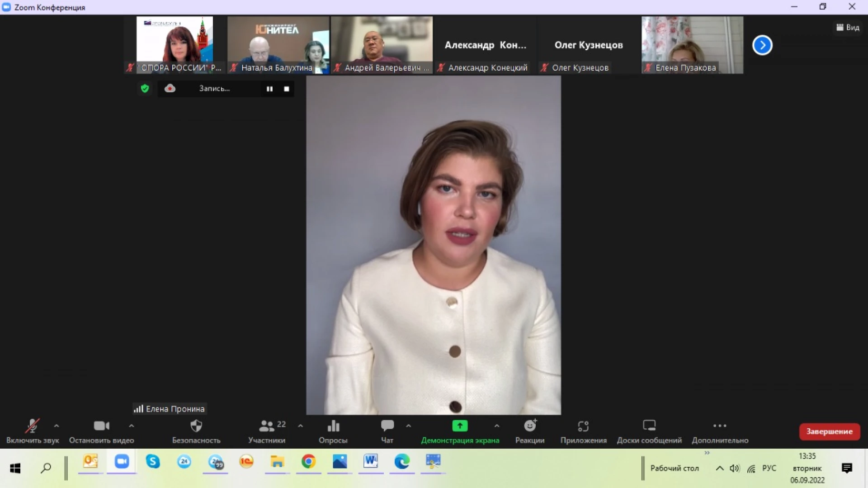Switch to Zoom taskbar icon

(122, 462)
